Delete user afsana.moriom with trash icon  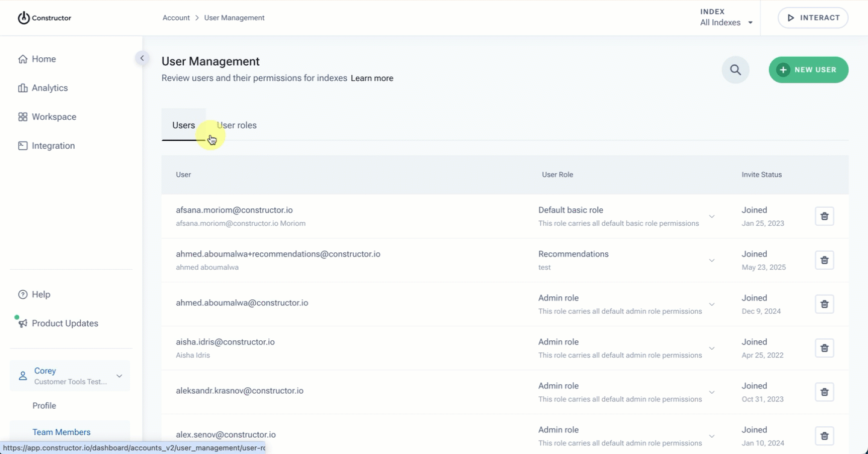pos(825,216)
